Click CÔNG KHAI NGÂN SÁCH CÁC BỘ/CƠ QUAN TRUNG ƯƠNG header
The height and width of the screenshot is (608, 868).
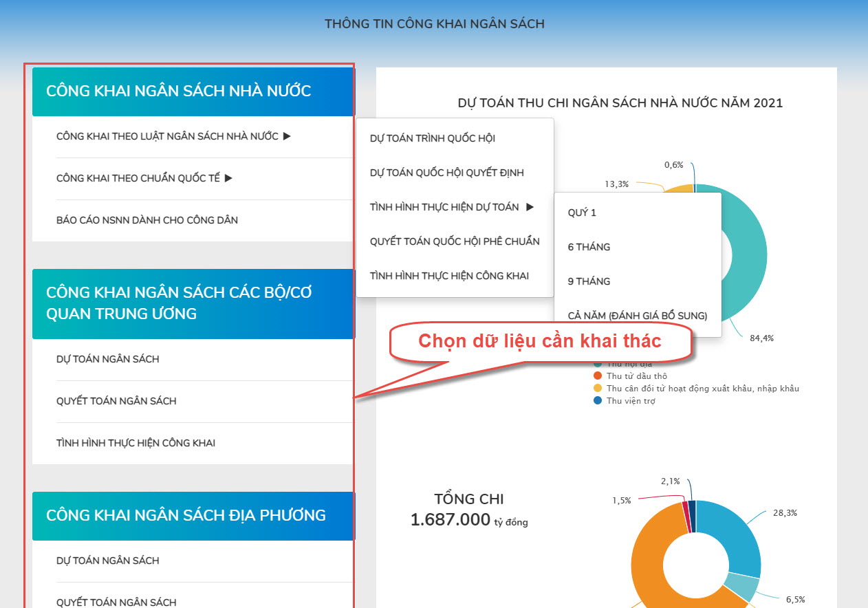point(193,303)
